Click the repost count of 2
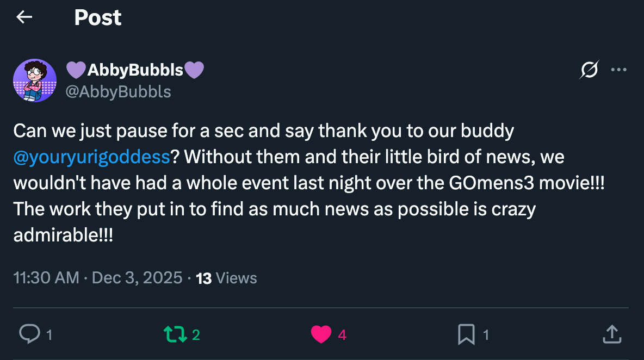Image resolution: width=644 pixels, height=360 pixels. 196,335
